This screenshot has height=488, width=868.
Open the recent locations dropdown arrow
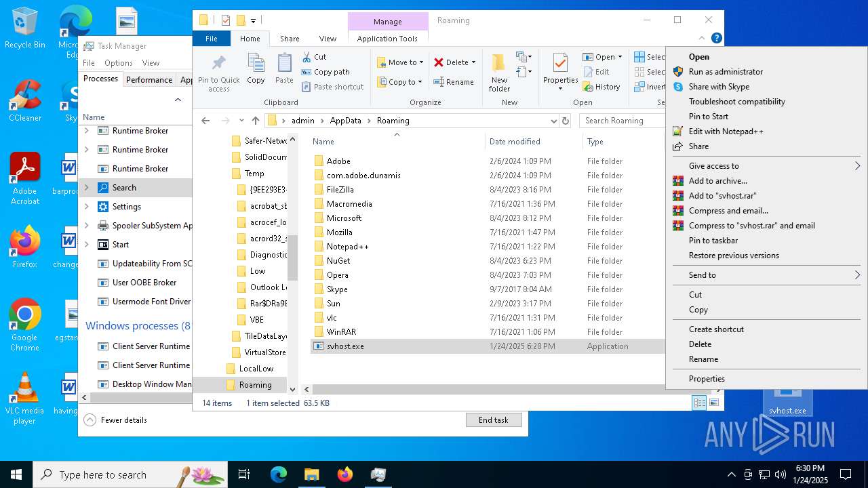pos(241,121)
